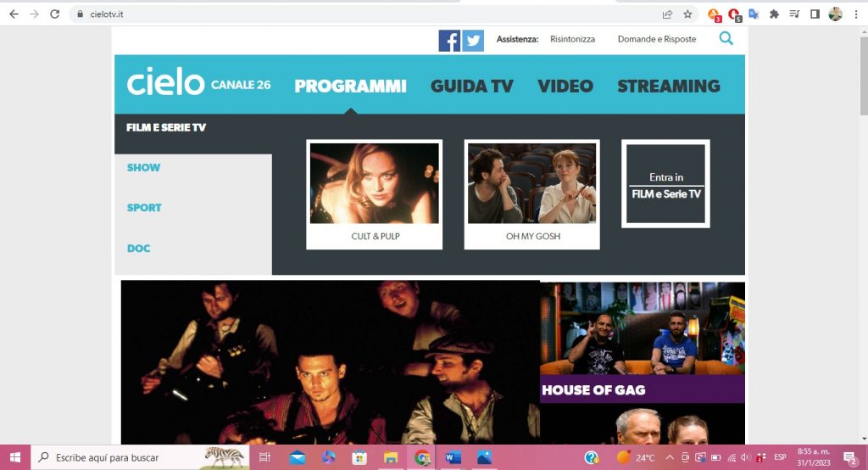Open the Twitter icon link
868x470 pixels.
(x=473, y=40)
